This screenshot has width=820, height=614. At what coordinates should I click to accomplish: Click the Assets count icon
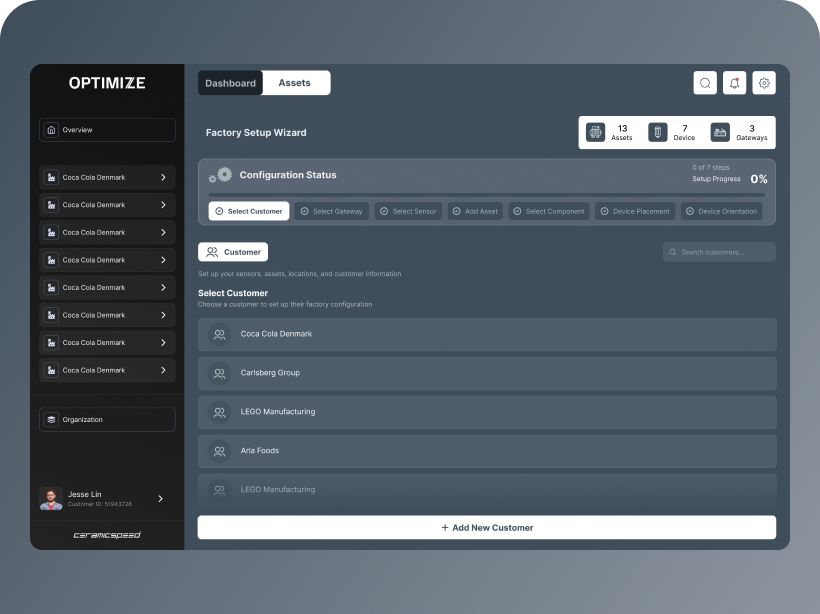[x=595, y=132]
